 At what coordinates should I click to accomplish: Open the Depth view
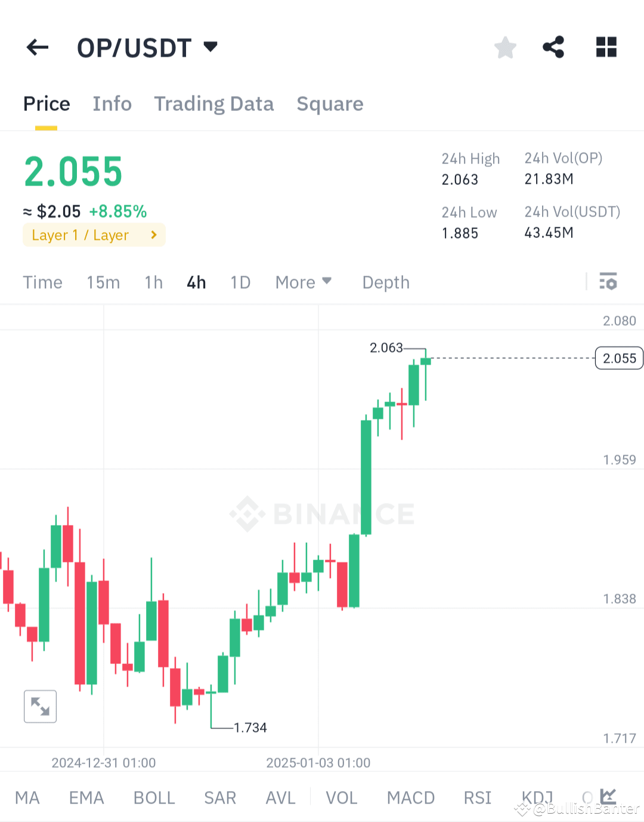(385, 282)
